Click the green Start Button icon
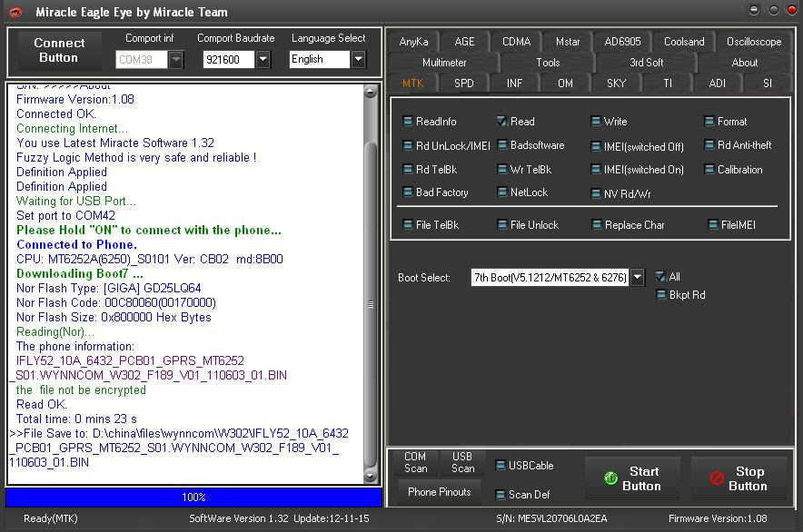The height and width of the screenshot is (532, 803). coord(610,478)
